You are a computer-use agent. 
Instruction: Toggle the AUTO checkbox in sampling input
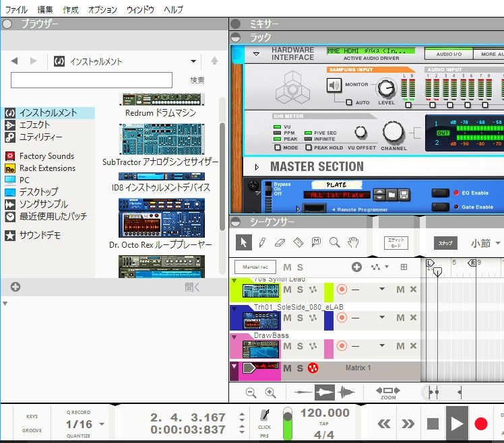[x=349, y=102]
